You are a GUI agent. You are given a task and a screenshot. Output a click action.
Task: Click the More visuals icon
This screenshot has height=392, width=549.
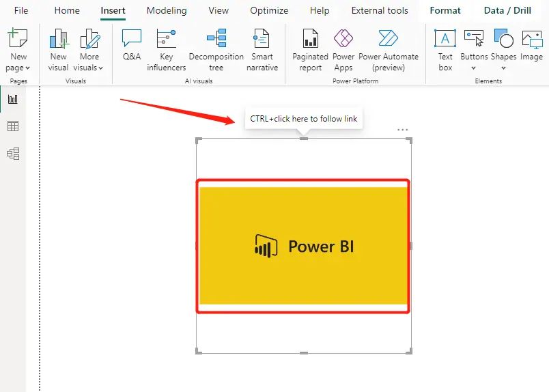(90, 38)
